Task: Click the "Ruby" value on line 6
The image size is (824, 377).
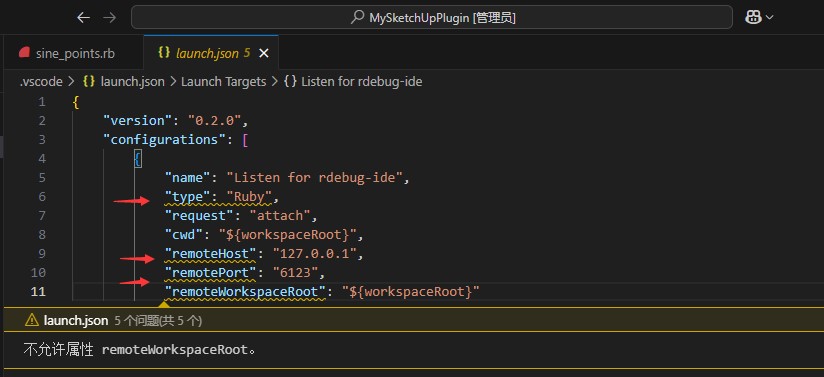Action: tap(249, 197)
